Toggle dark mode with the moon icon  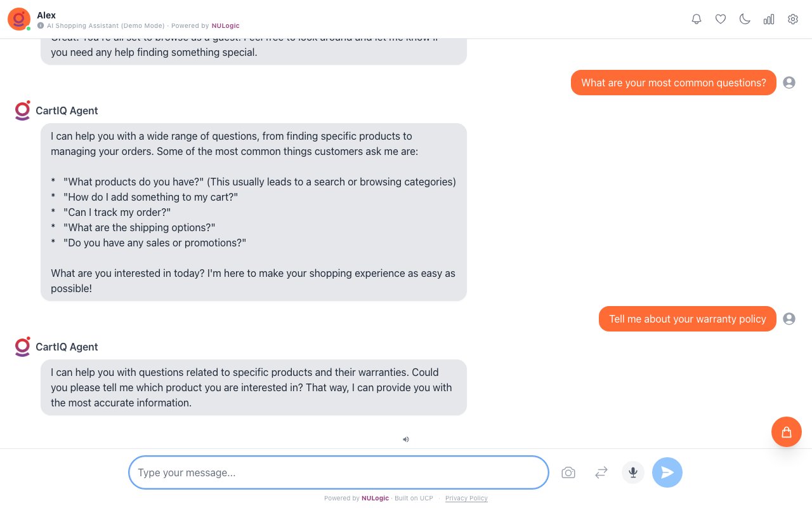[x=745, y=19]
